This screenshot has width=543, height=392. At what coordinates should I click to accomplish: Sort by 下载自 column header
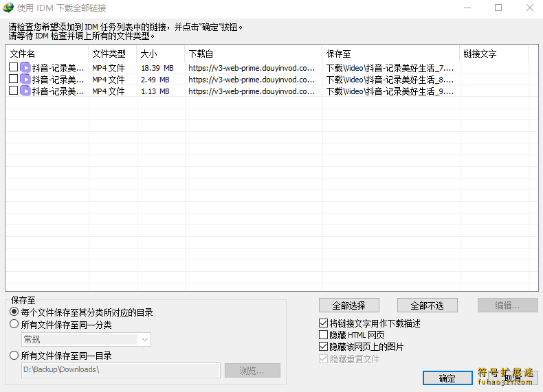coord(254,54)
